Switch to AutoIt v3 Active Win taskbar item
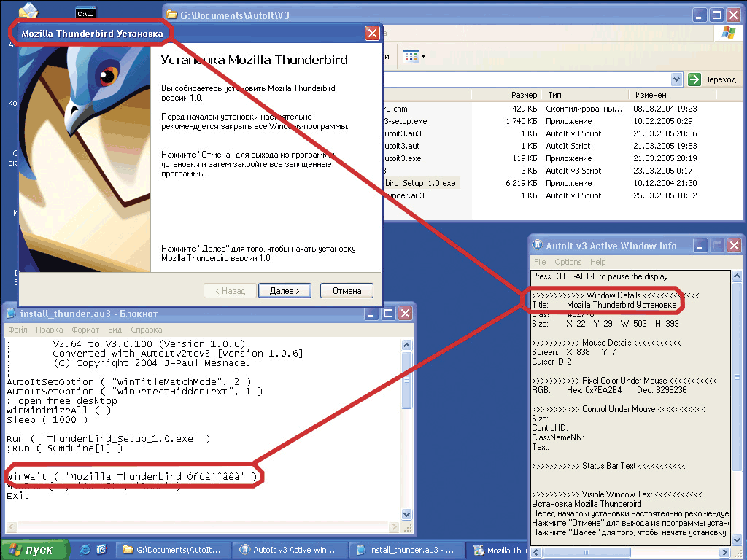This screenshot has width=747, height=560. 290,550
